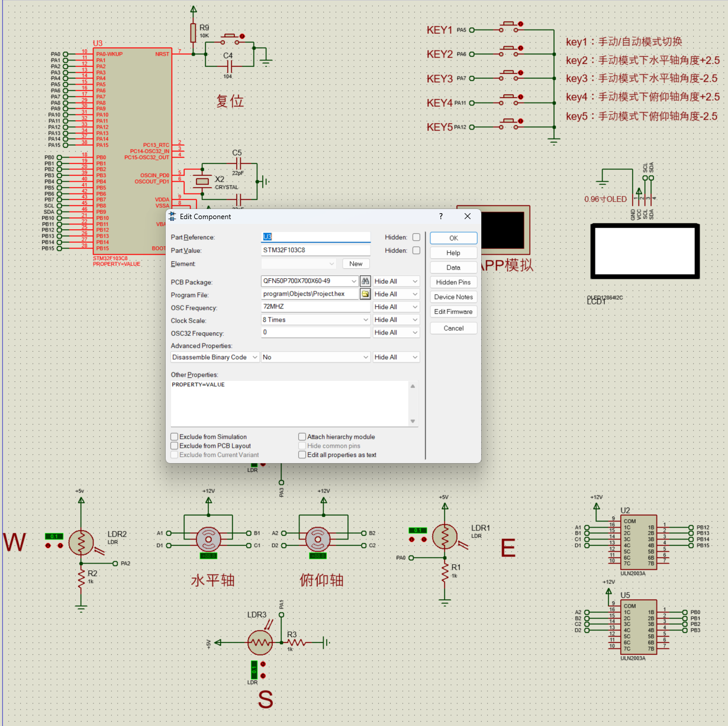Click the Program File path field
This screenshot has width=728, height=726.
pos(310,294)
